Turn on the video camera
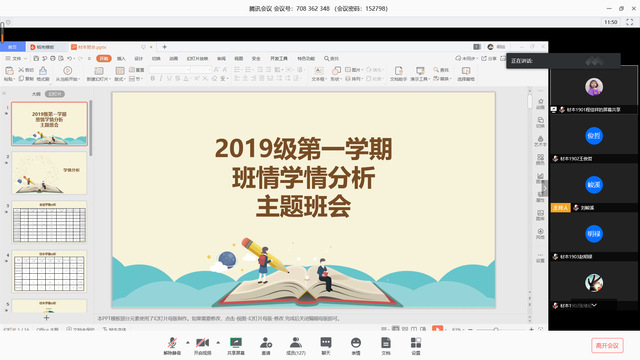The image size is (640, 360). point(202,346)
